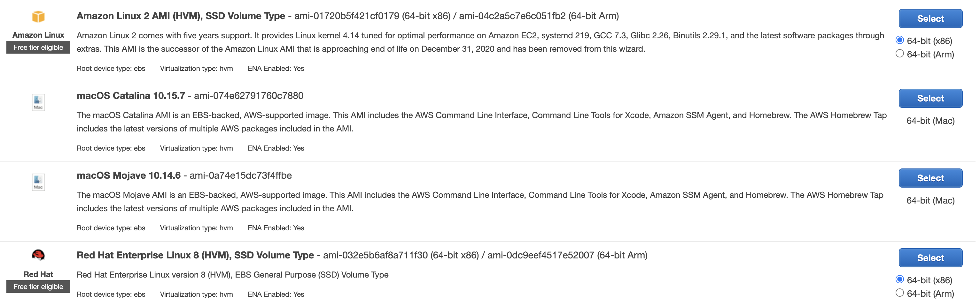Click the 64-bit (Mac) label for Mojave
980x305 pixels.
coord(930,201)
